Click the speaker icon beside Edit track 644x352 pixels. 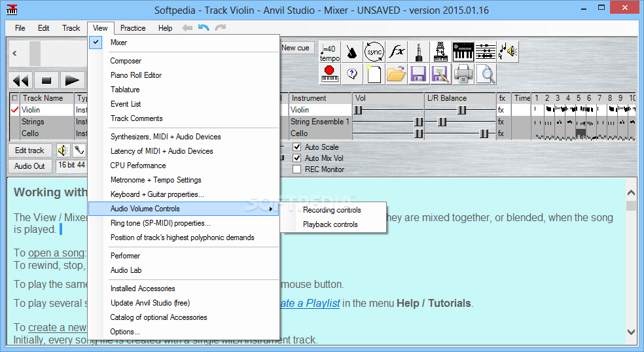pyautogui.click(x=63, y=150)
